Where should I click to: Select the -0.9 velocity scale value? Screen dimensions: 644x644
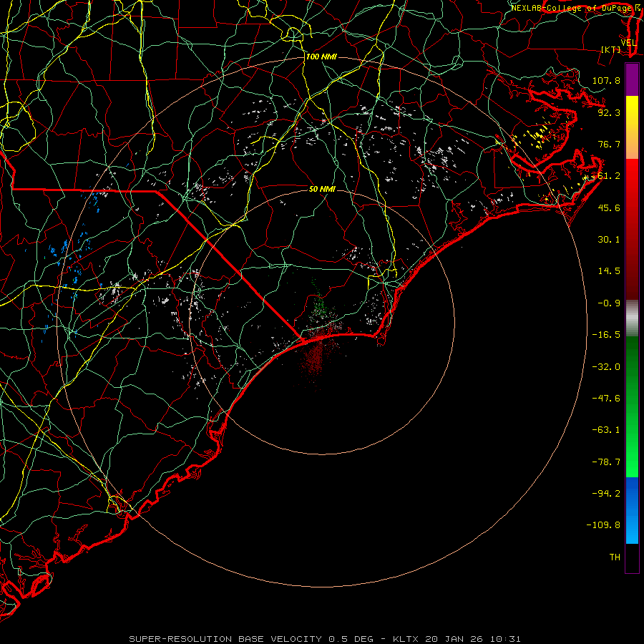pos(609,303)
